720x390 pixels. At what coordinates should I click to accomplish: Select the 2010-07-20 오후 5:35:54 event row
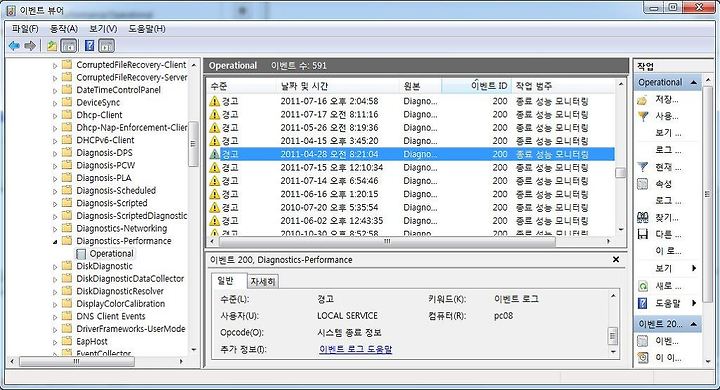(x=411, y=208)
